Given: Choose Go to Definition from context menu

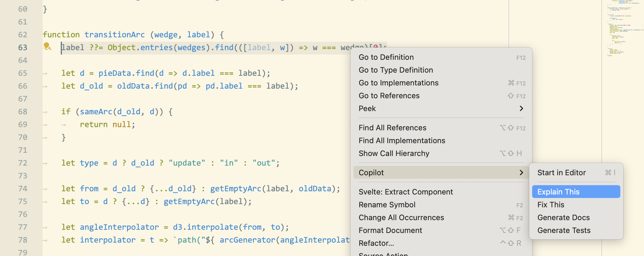Looking at the screenshot, I should pos(386,57).
